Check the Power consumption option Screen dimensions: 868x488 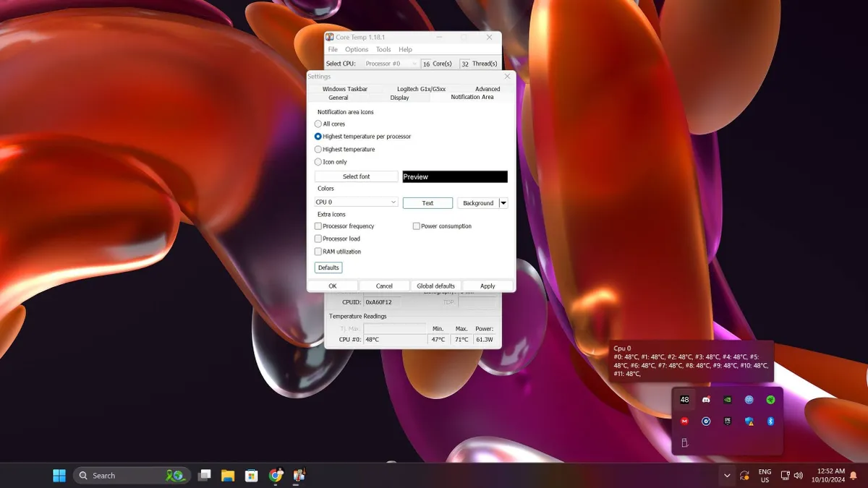(x=417, y=226)
